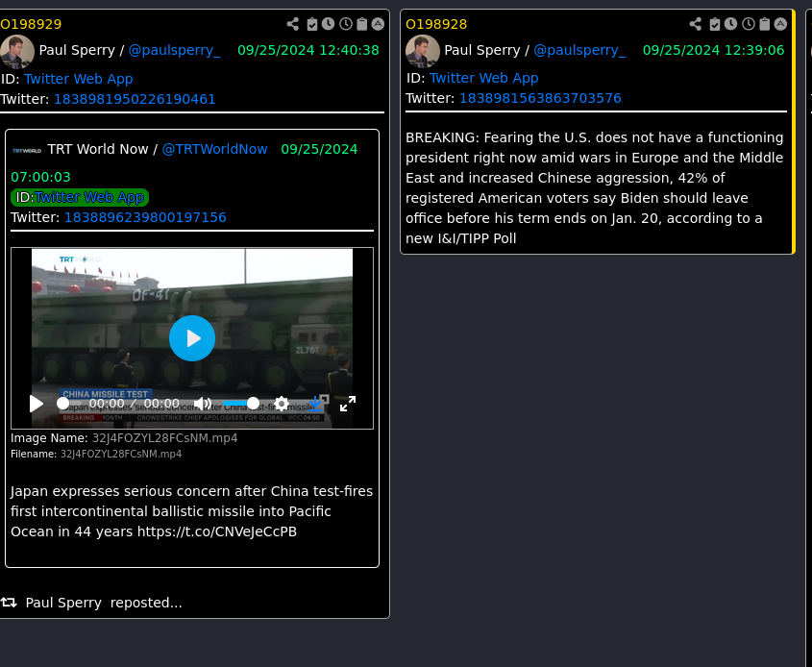Viewport: 812px width, 667px height.
Task: Click the retweet icon beside 'Paul Sperry reposted'
Action: 9,603
